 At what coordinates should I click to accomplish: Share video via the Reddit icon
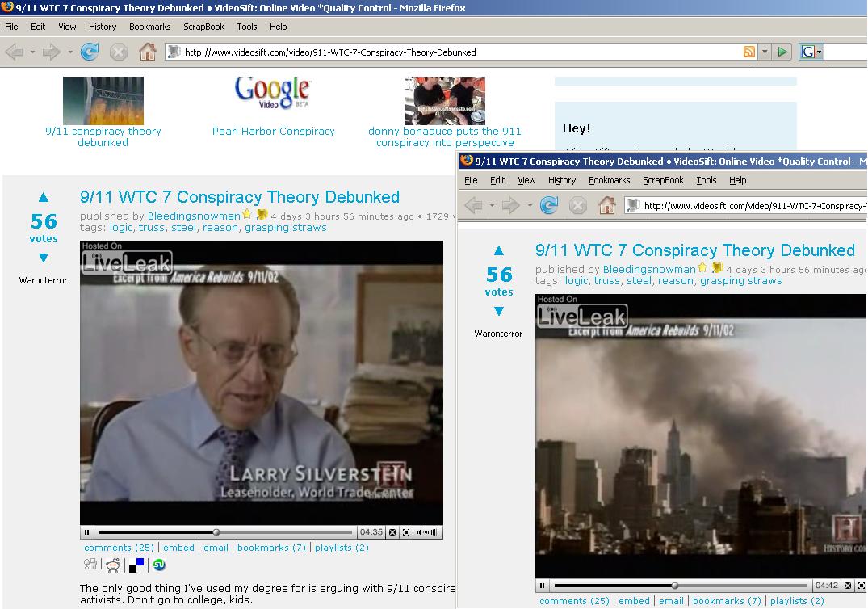click(113, 565)
